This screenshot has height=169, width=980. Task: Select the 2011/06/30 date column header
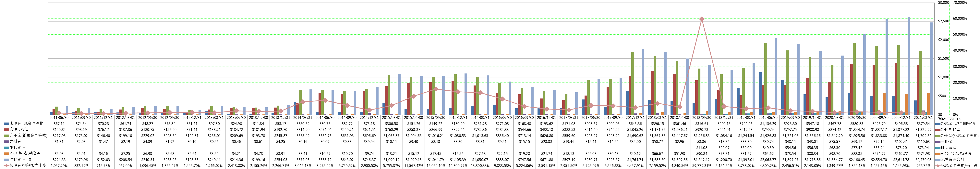[x=59, y=118]
